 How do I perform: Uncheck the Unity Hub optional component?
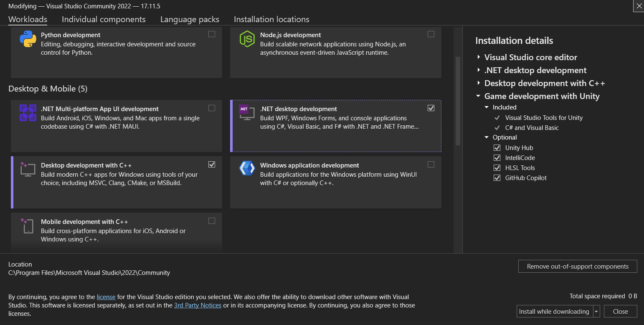(x=497, y=148)
